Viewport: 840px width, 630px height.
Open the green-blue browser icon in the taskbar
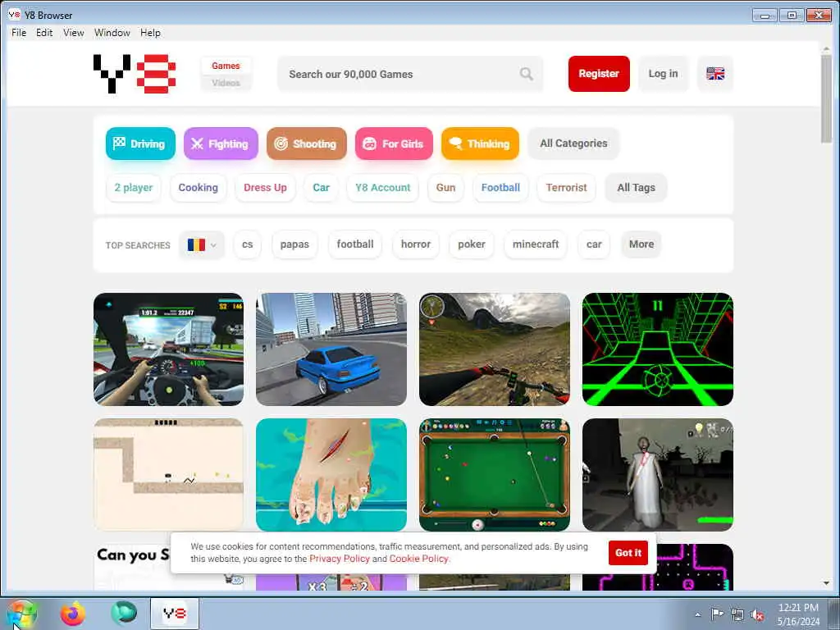point(124,614)
